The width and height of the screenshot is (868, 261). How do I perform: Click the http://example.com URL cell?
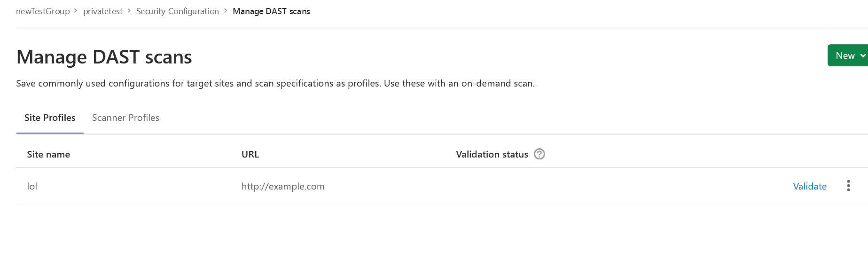pyautogui.click(x=283, y=186)
